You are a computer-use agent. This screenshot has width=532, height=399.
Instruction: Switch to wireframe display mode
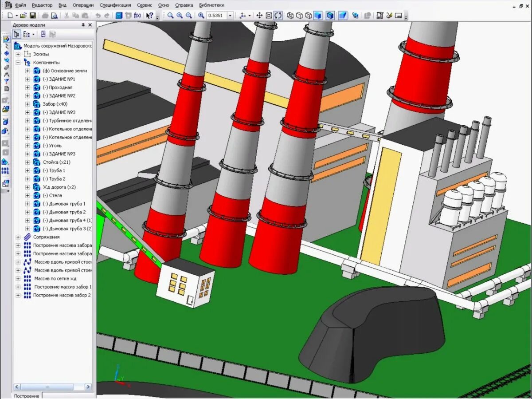(x=290, y=16)
